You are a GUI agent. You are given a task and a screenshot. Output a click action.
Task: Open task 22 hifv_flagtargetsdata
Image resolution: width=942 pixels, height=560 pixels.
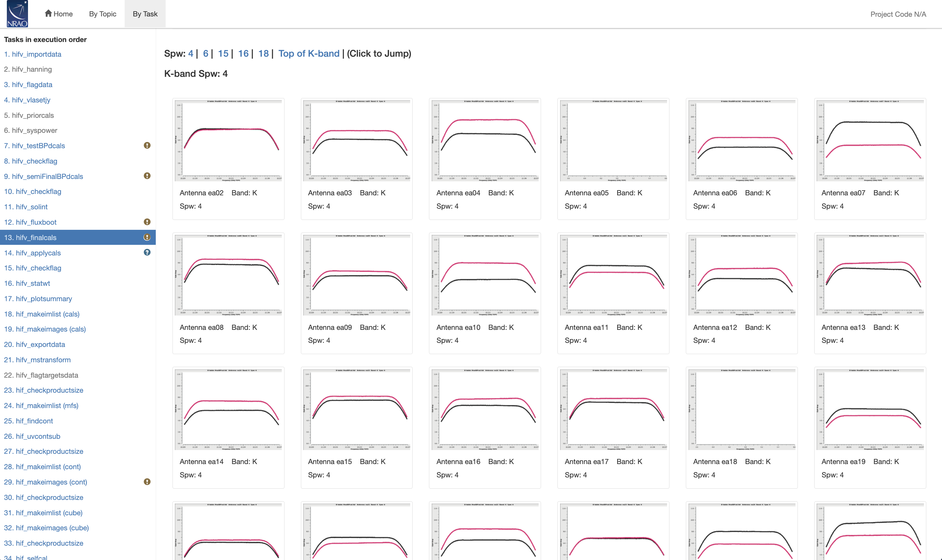tap(41, 376)
